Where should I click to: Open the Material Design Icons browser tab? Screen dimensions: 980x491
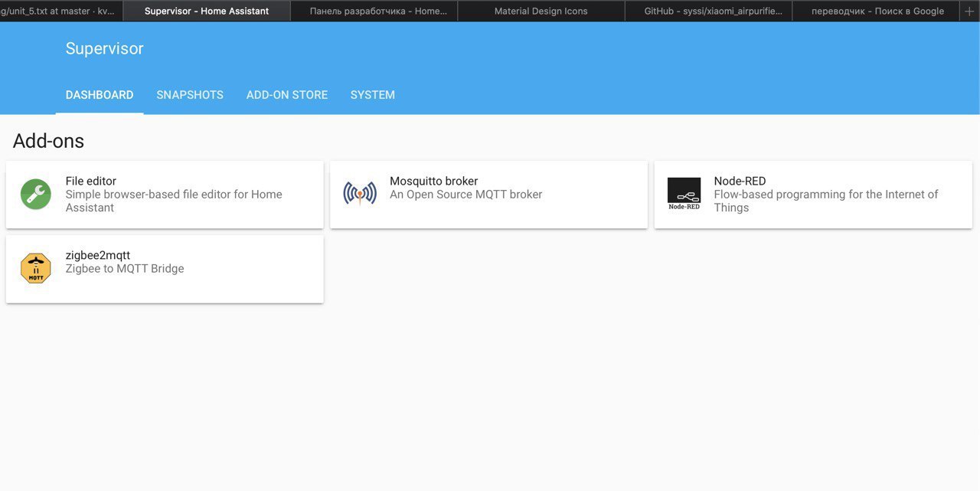click(x=541, y=11)
